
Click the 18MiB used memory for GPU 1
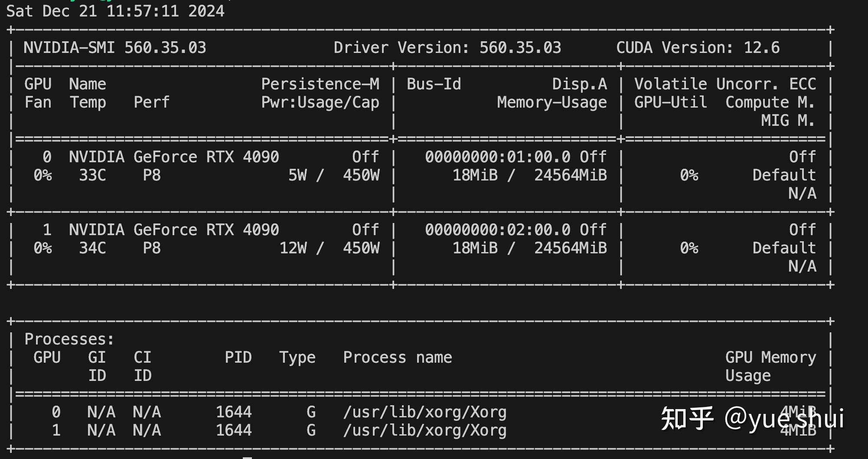tap(475, 248)
